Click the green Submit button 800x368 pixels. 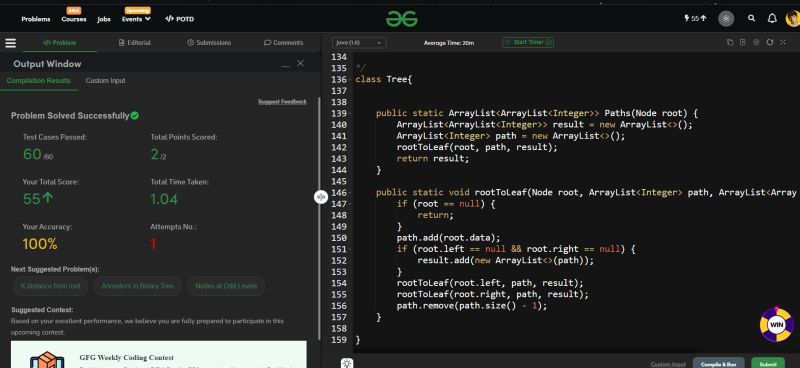tap(768, 364)
